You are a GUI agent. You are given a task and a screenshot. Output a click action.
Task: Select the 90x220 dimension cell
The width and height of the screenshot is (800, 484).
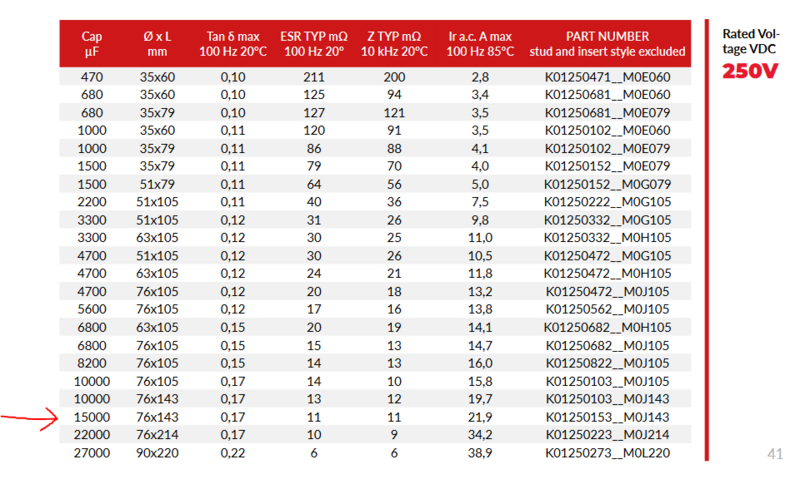coord(157,453)
